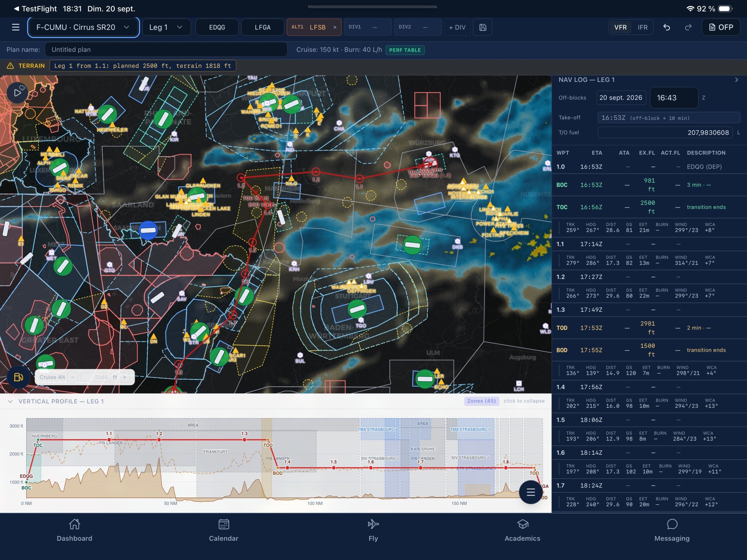Viewport: 747px width, 560px height.
Task: Toggle the Zones (45) badge
Action: tap(481, 401)
